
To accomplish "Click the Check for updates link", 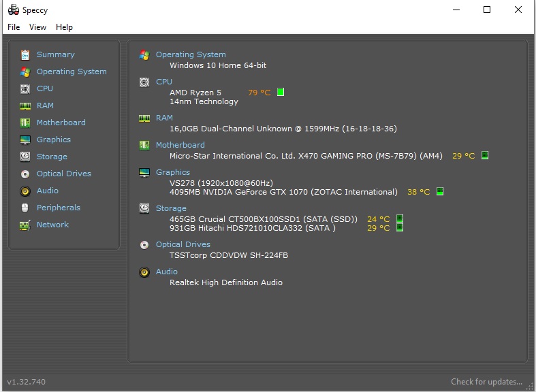I will [486, 382].
